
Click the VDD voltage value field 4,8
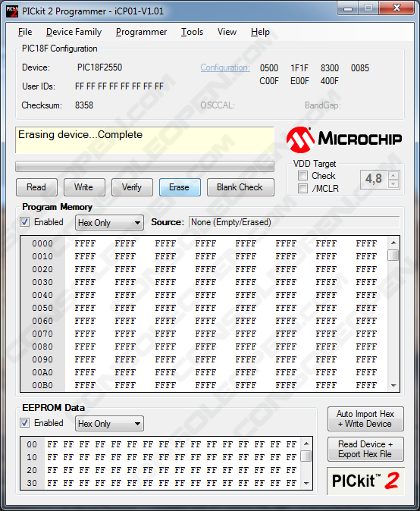pyautogui.click(x=374, y=179)
